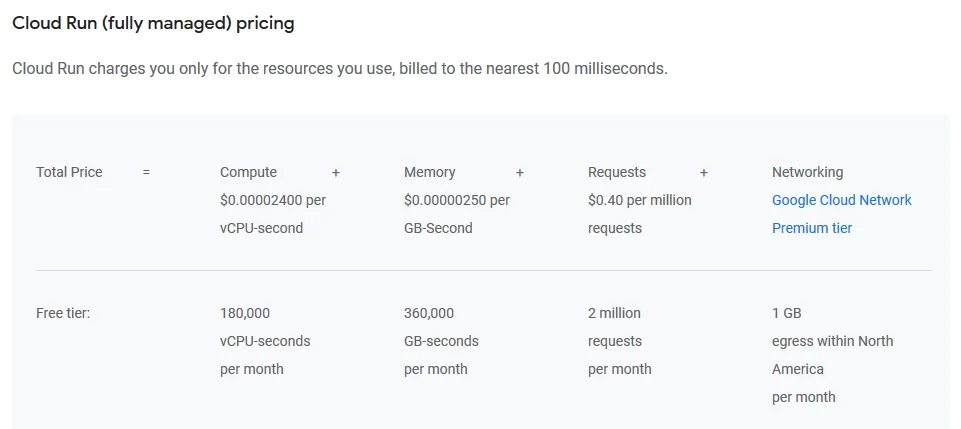Select the $0.00000250 per GB-Second price

[x=457, y=214]
